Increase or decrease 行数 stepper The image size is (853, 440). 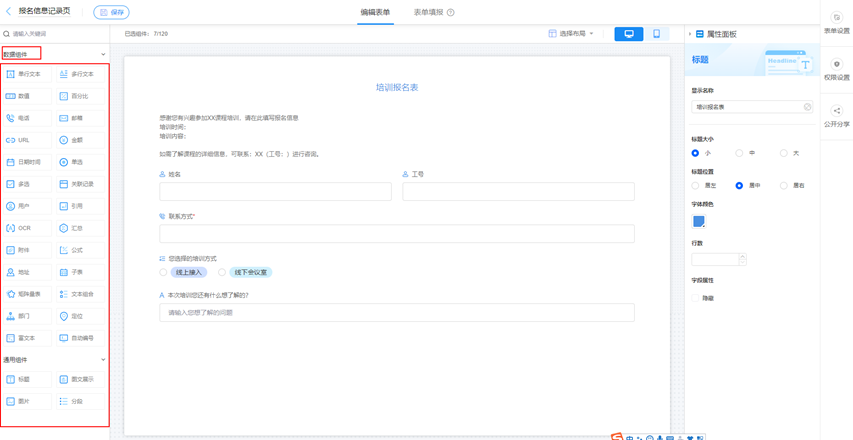743,259
